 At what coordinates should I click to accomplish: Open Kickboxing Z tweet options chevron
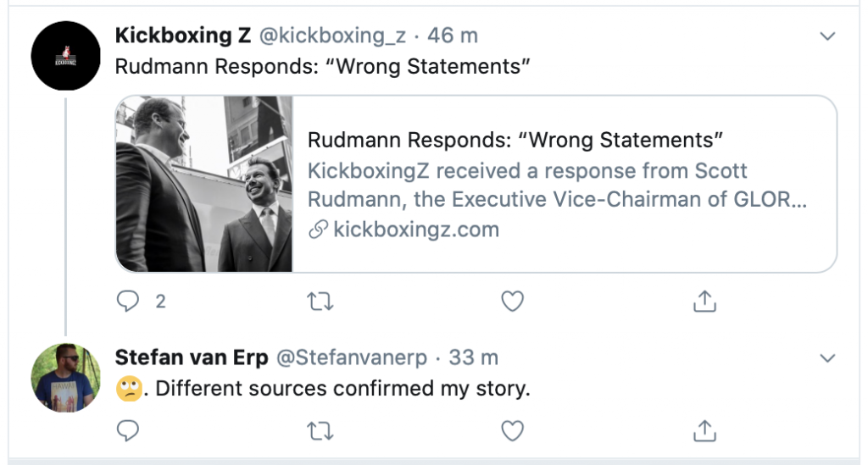[x=828, y=36]
